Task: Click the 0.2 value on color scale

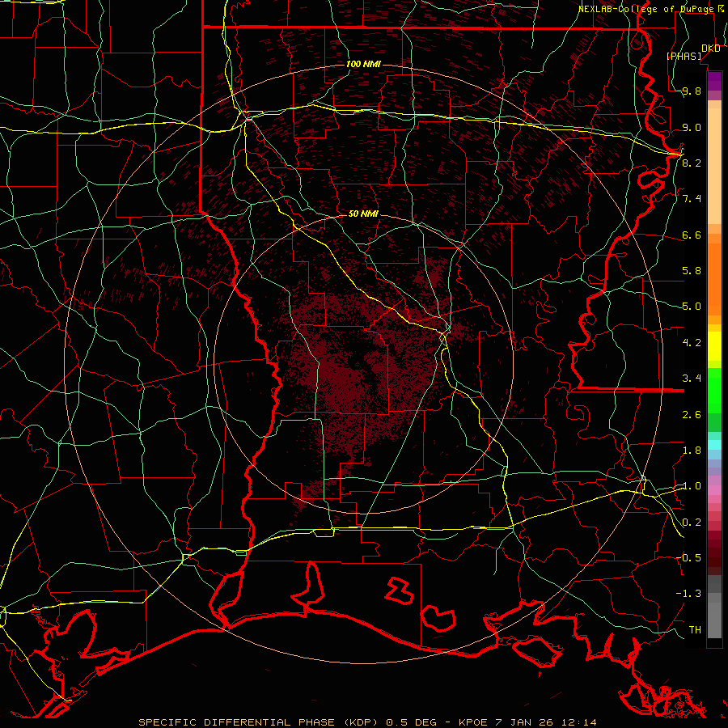Action: [692, 522]
